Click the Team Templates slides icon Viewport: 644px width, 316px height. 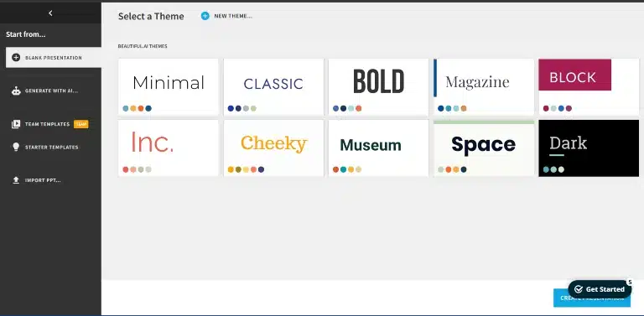click(x=16, y=124)
